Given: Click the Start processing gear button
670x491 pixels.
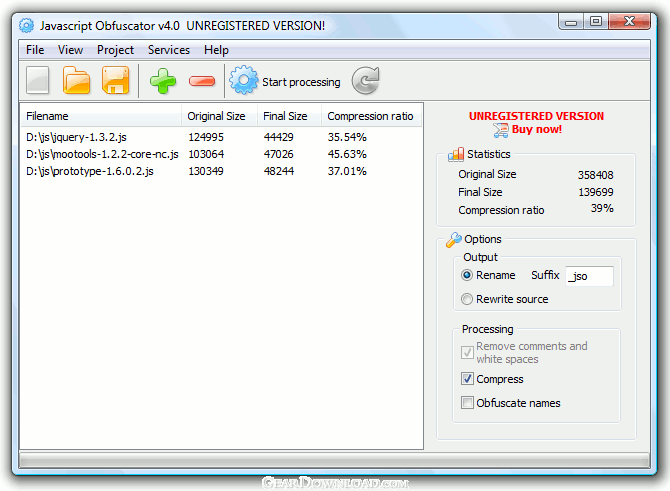Looking at the screenshot, I should pos(285,81).
